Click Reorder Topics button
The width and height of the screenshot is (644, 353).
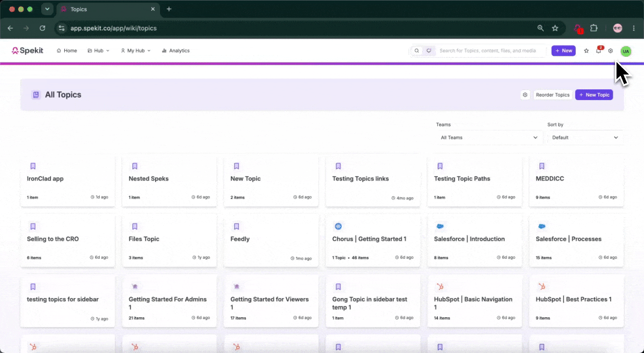[x=553, y=95]
